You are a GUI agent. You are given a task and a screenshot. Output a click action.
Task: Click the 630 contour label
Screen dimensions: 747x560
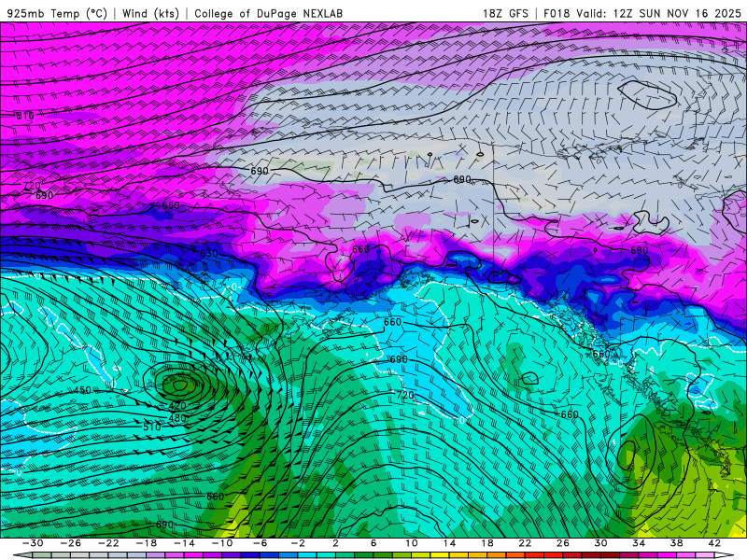tap(208, 253)
